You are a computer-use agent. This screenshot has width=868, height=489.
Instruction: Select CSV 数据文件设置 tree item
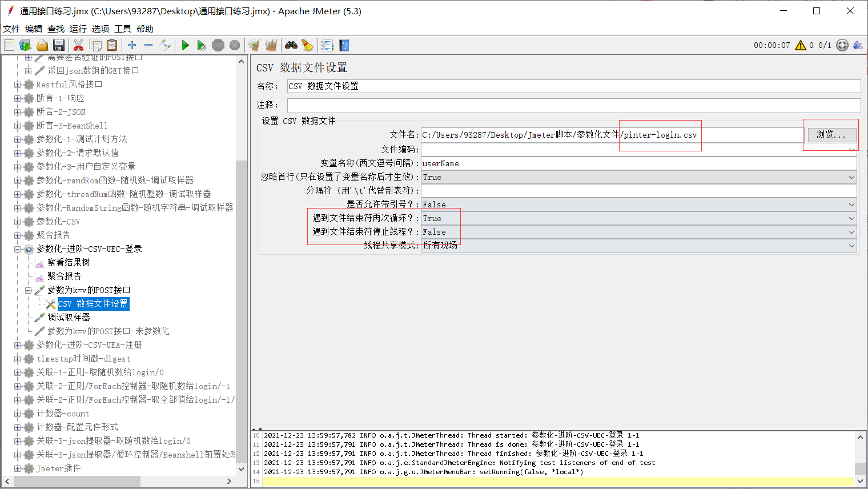93,304
